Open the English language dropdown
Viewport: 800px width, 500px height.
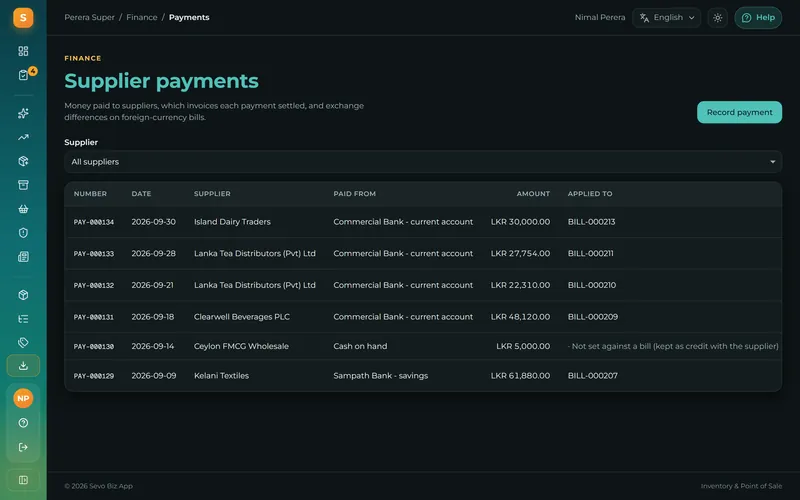(666, 18)
